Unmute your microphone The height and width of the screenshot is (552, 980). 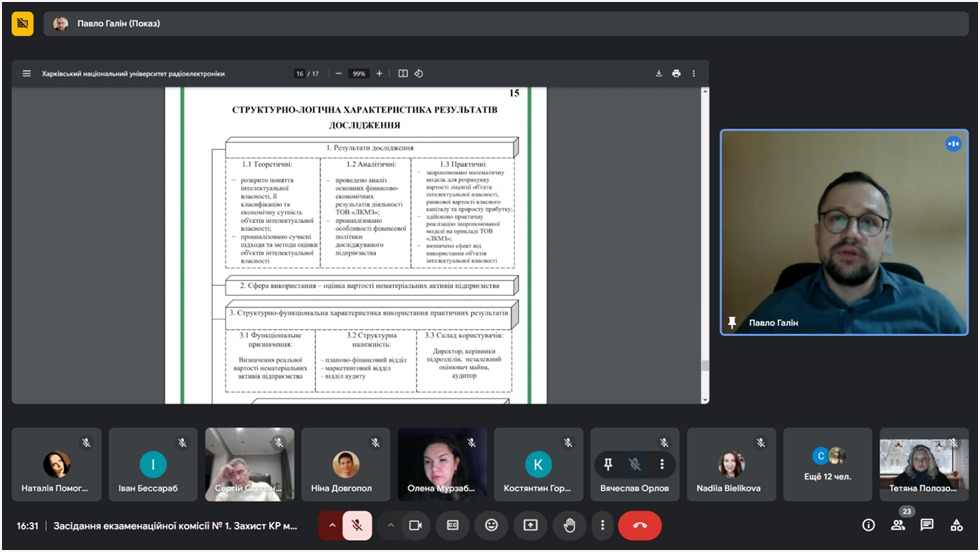point(357,525)
